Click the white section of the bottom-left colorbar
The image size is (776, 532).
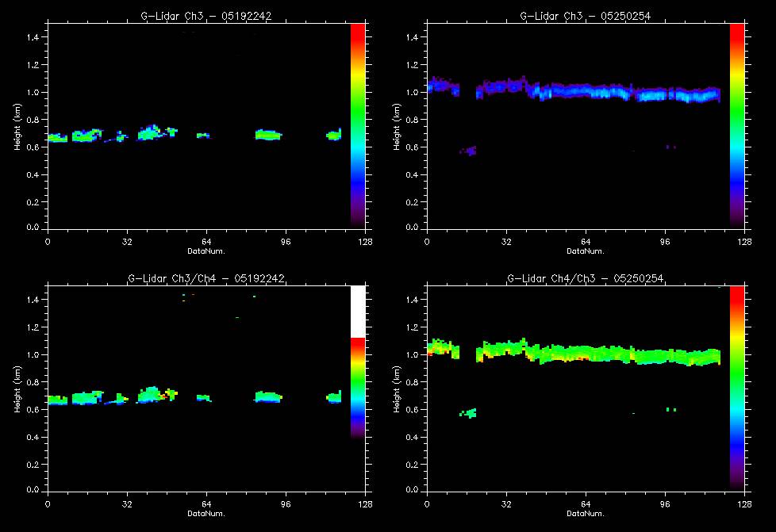point(358,311)
